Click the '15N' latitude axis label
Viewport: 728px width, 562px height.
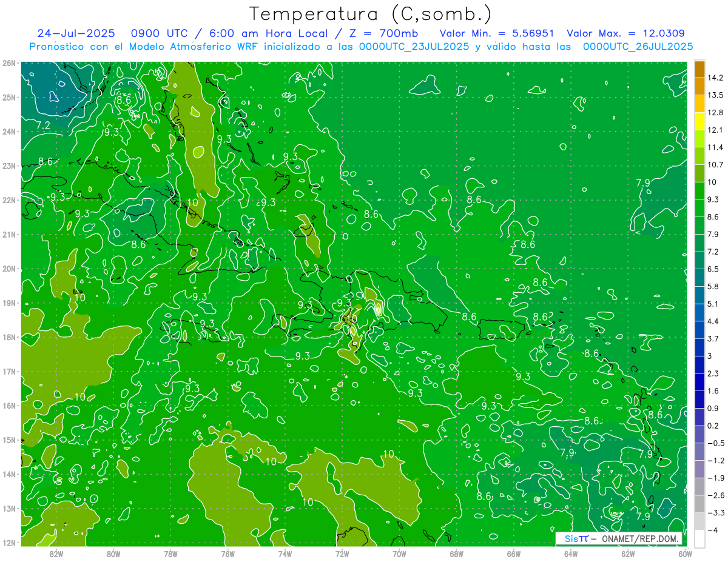coord(9,440)
